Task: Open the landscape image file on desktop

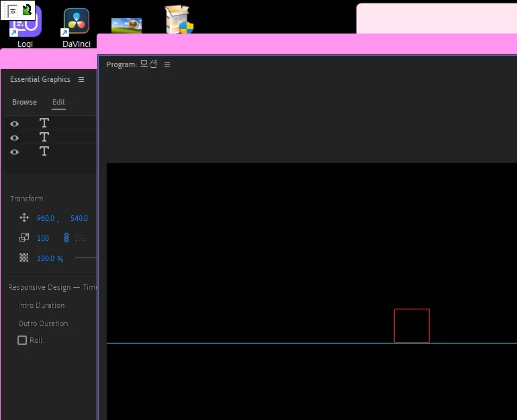Action: 127,25
